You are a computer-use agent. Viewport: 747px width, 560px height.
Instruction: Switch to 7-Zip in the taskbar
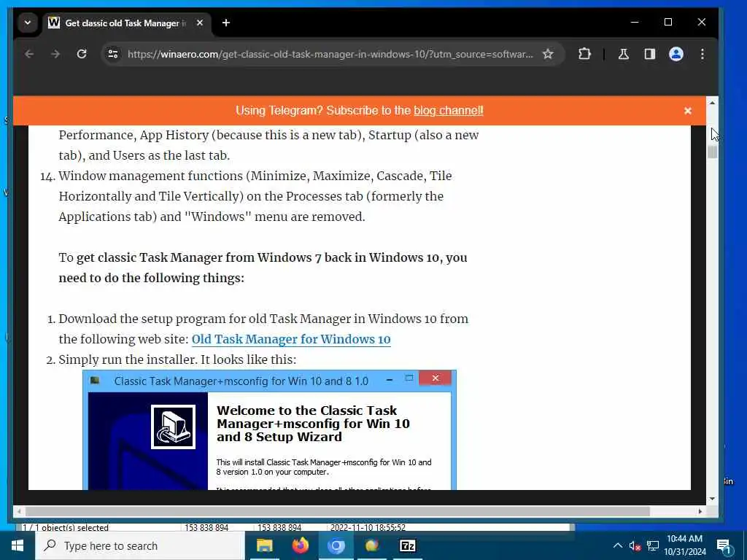pos(407,545)
